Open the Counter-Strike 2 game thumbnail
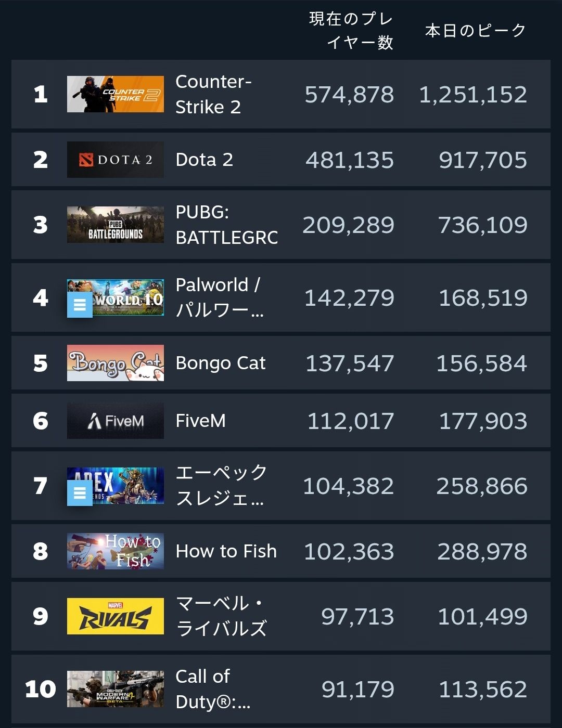Image resolution: width=562 pixels, height=728 pixels. click(115, 94)
